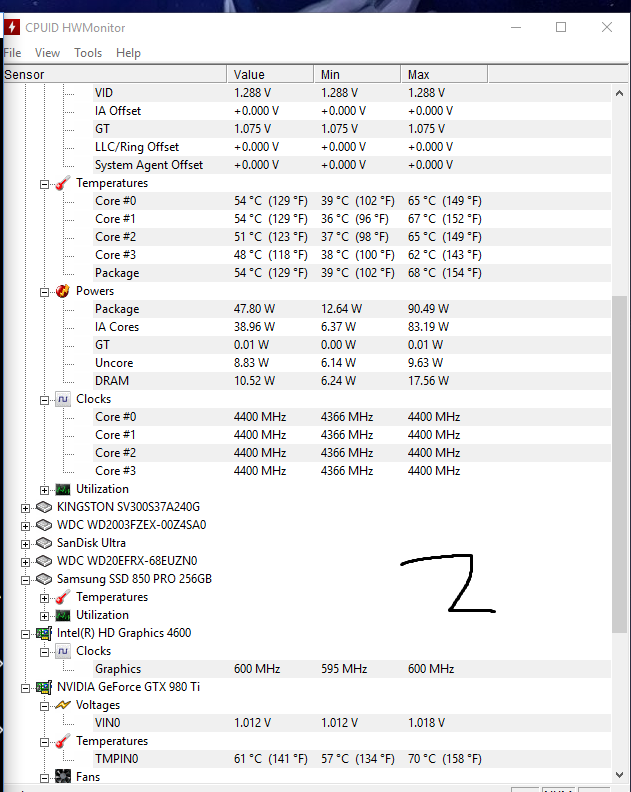This screenshot has height=792, width=631.
Task: Click the scrollbar up arrow
Action: tap(619, 93)
